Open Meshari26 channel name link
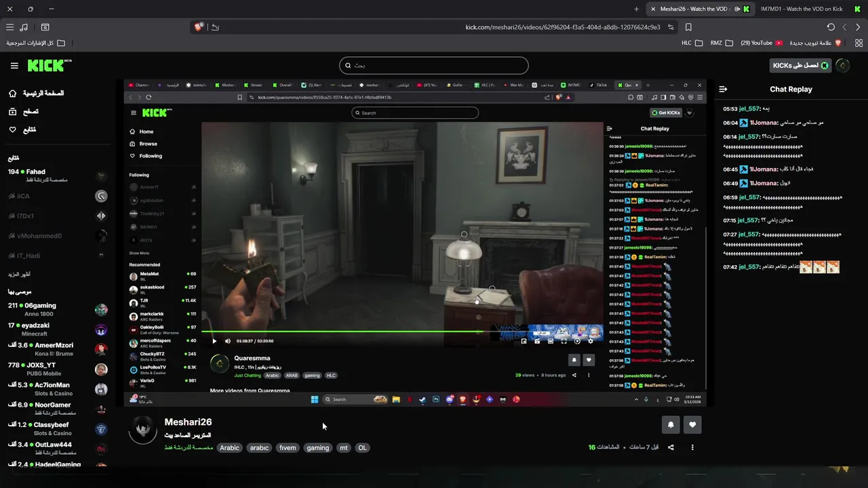The height and width of the screenshot is (488, 868). (x=188, y=422)
